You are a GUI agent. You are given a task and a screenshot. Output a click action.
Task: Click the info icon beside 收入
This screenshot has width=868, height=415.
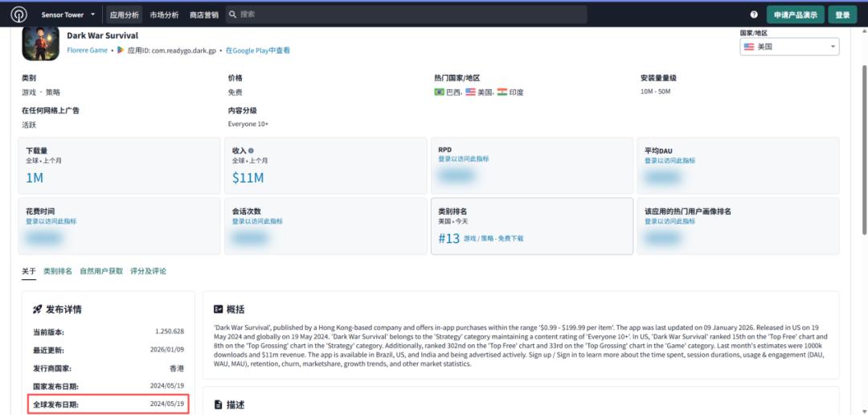(x=251, y=150)
